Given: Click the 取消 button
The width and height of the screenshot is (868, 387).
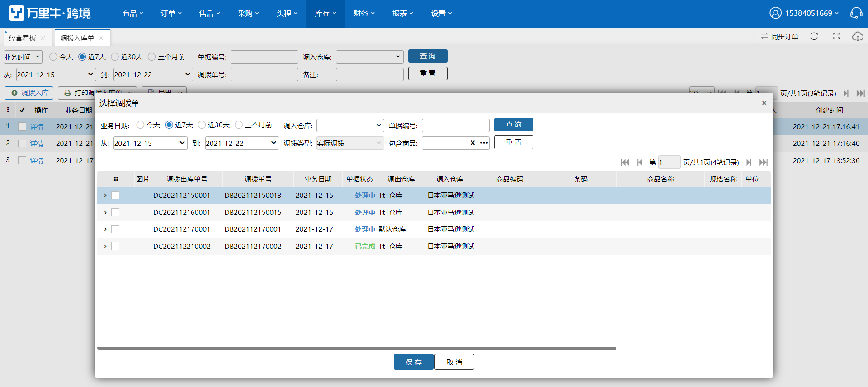Looking at the screenshot, I should [x=454, y=362].
